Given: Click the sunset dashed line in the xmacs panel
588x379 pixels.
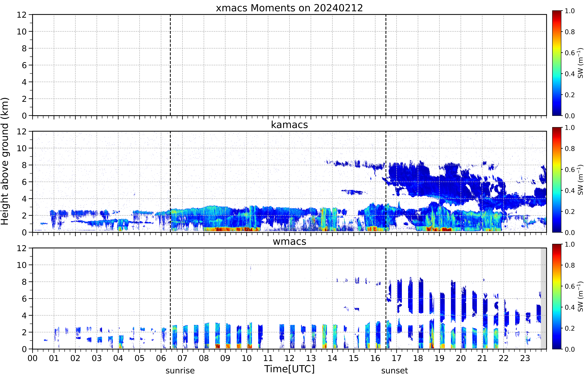Looking at the screenshot, I should [386, 65].
